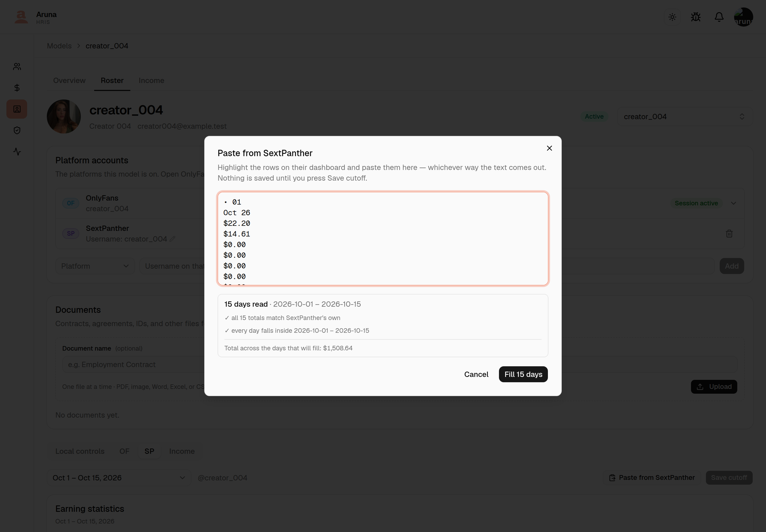Switch to the top Income tab
Viewport: 766px width, 532px height.
click(x=151, y=80)
